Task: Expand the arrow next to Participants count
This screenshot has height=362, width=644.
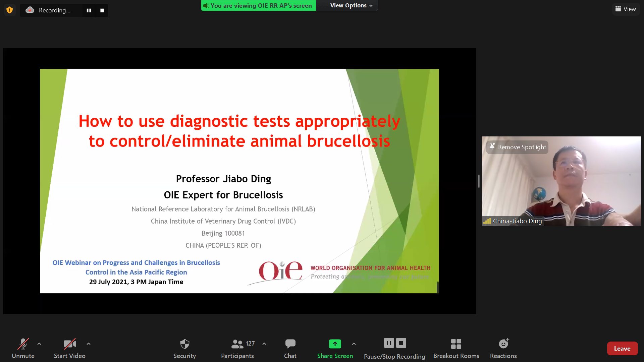Action: pyautogui.click(x=264, y=344)
